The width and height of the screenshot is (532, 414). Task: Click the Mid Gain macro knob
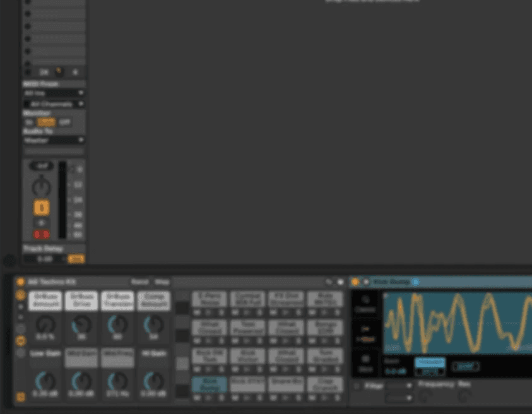tap(81, 381)
